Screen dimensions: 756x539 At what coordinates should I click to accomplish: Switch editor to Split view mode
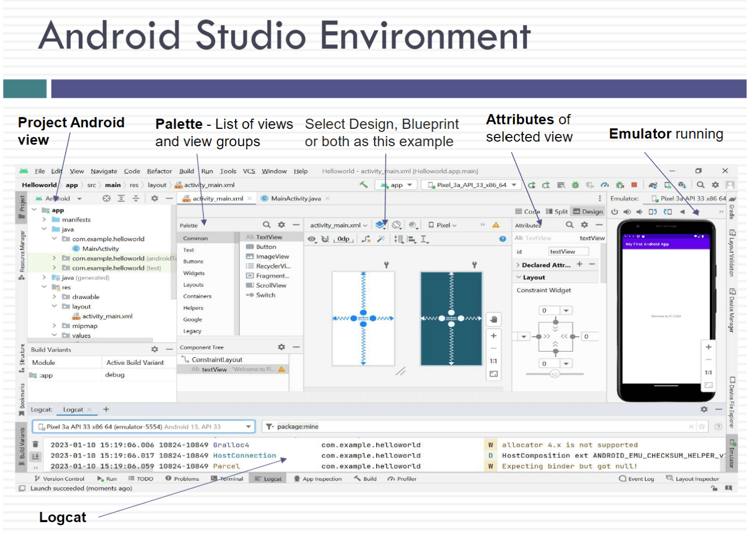click(x=556, y=211)
